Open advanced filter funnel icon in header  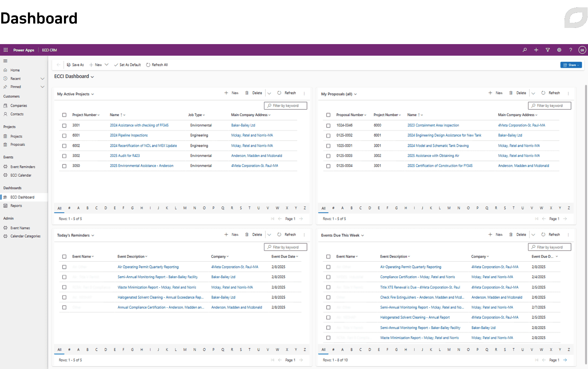(548, 50)
